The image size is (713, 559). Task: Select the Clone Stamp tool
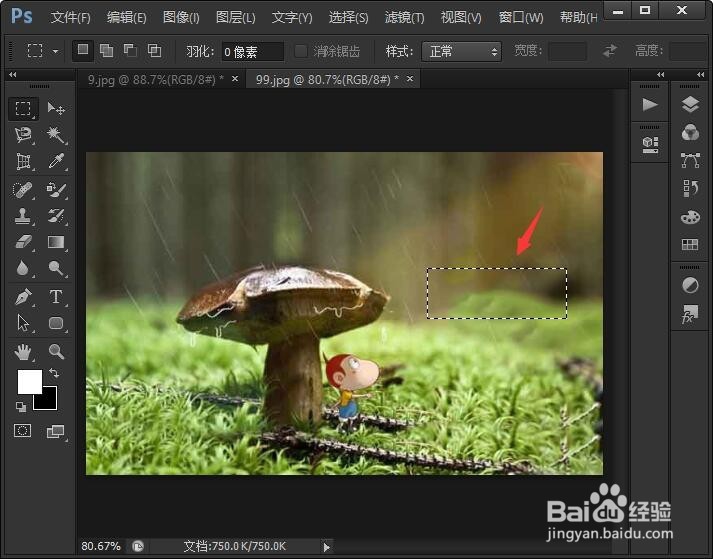[23, 216]
